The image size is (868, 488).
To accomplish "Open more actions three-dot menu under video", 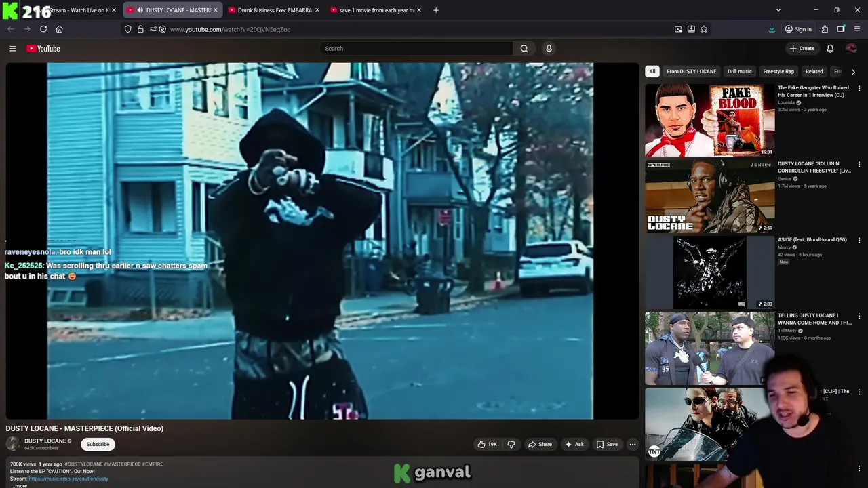I will [632, 444].
